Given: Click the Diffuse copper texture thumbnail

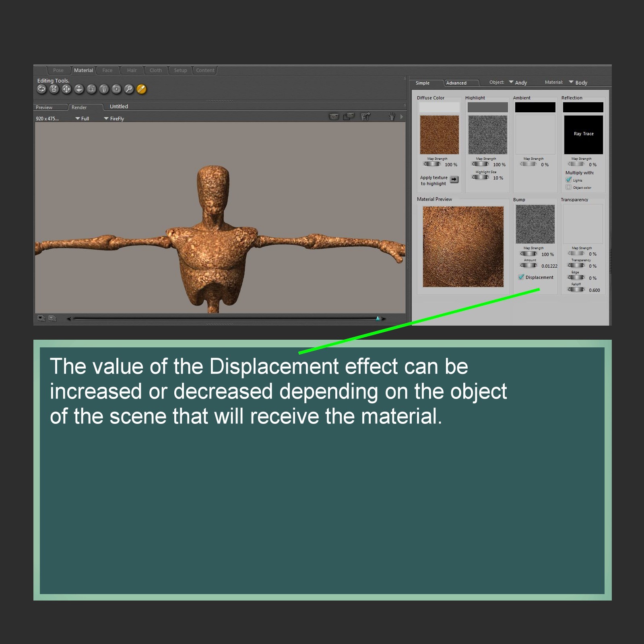Looking at the screenshot, I should [x=439, y=134].
